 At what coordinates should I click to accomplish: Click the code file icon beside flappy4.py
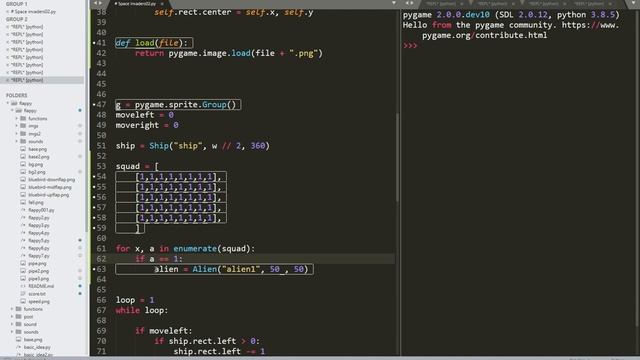click(x=23, y=233)
